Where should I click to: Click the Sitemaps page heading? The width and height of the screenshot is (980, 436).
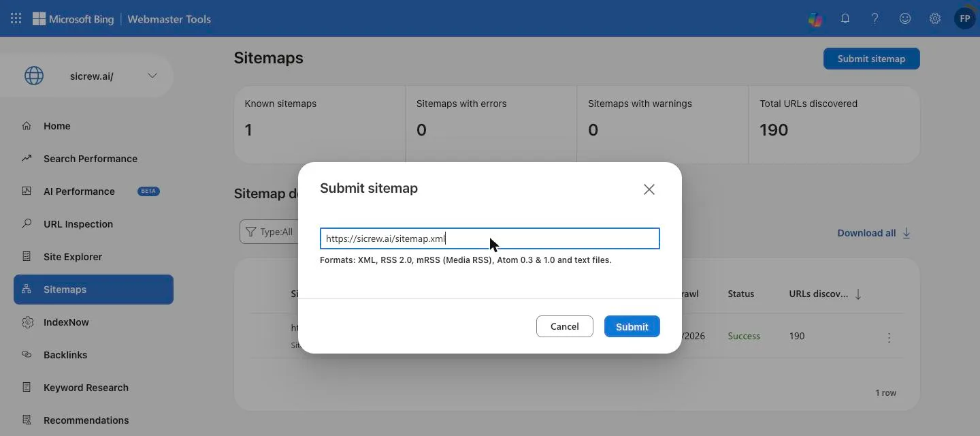point(269,58)
